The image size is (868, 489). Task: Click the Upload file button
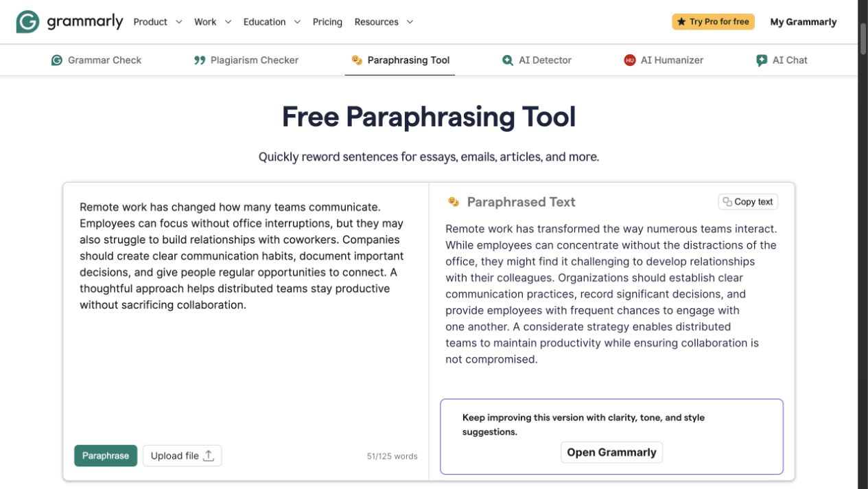click(183, 455)
